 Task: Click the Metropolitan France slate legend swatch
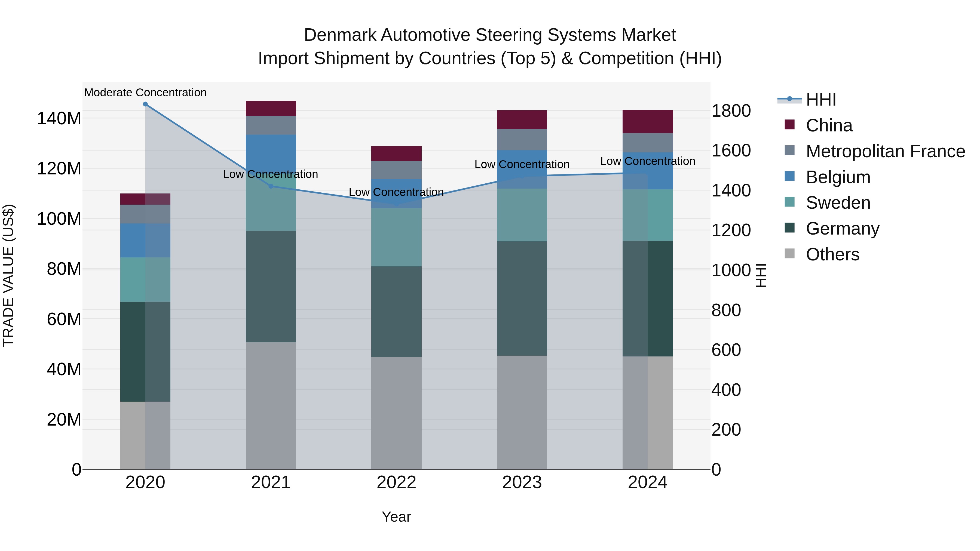[789, 150]
